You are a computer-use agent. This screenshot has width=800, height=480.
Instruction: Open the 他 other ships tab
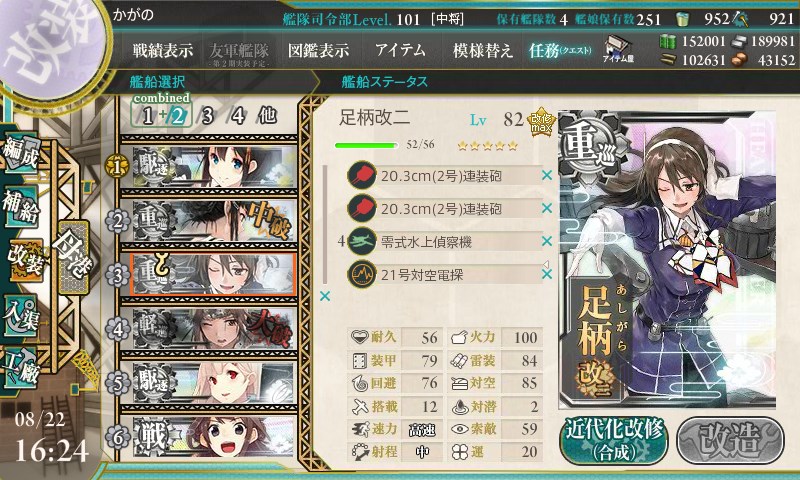coord(267,116)
